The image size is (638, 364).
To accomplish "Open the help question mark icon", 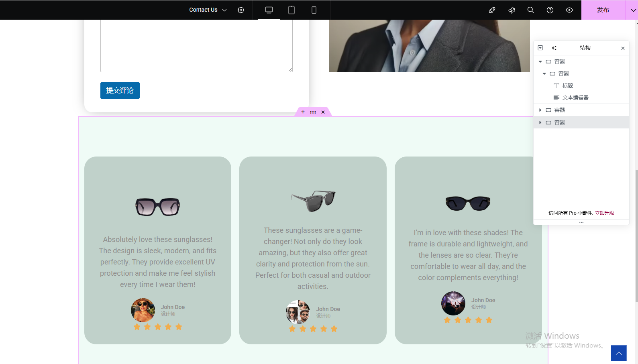I will pos(550,10).
